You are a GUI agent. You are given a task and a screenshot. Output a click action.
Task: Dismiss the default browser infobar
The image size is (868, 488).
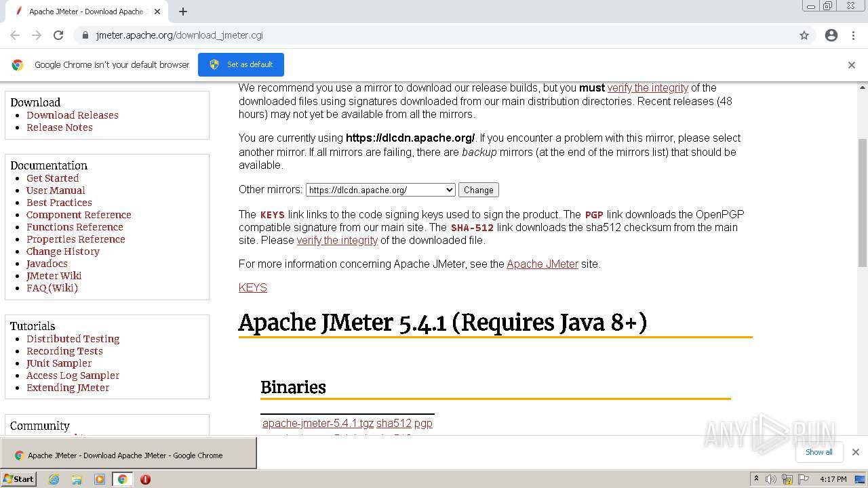click(852, 65)
